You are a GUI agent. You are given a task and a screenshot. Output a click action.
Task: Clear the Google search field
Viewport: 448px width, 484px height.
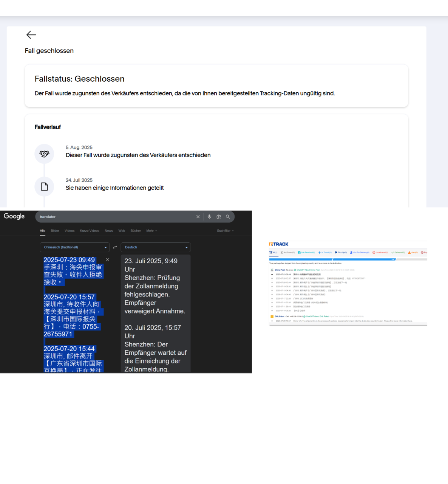[198, 217]
